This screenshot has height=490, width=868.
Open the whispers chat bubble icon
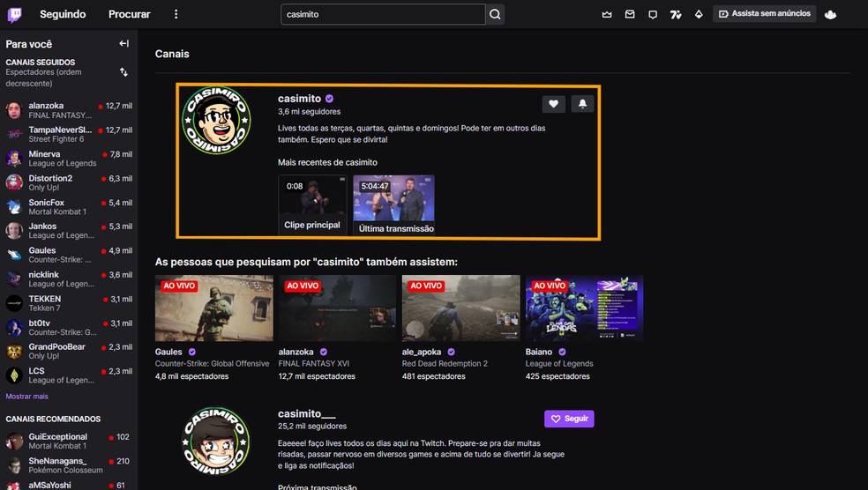pos(653,14)
